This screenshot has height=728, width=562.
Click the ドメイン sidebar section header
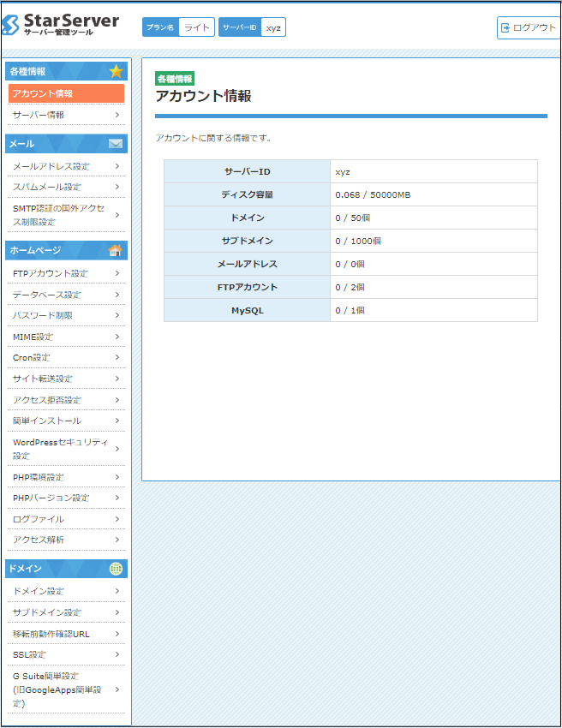(x=67, y=569)
